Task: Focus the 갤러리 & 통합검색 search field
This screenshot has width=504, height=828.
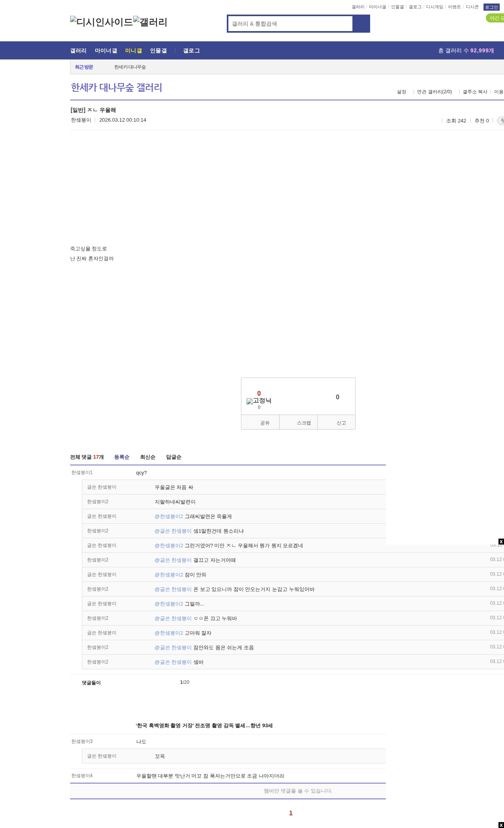Action: tap(291, 24)
